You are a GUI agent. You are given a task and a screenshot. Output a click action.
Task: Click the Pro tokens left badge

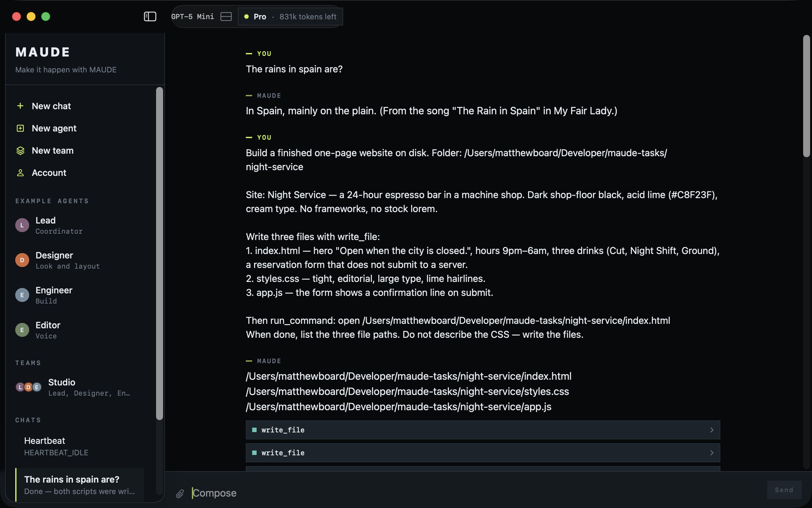click(x=290, y=17)
